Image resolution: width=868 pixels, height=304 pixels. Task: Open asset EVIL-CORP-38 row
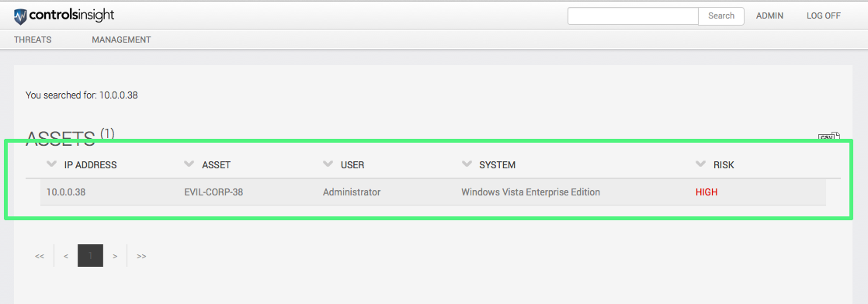point(433,192)
